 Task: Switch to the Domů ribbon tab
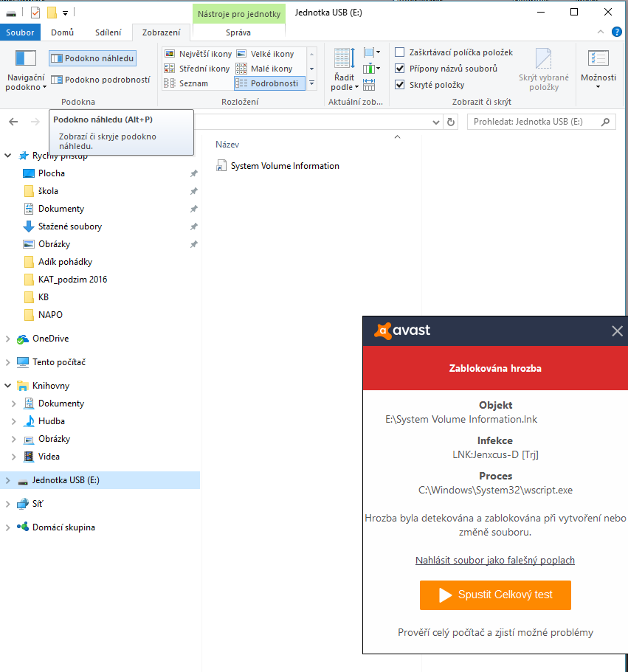tap(63, 32)
